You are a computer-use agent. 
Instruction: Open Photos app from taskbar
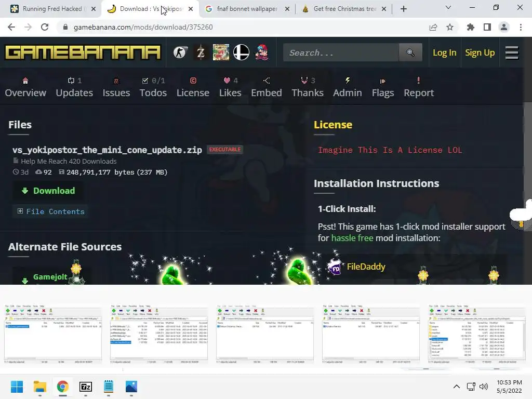[131, 387]
